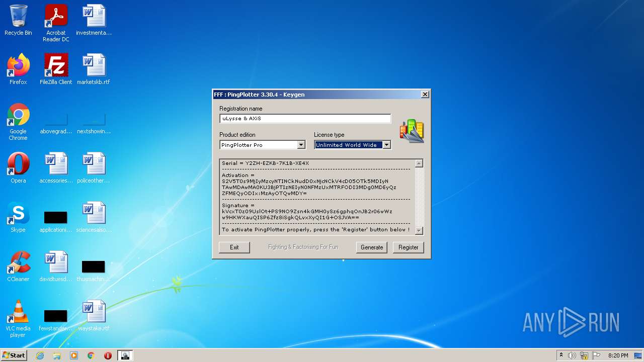Click the Registration name input field
The width and height of the screenshot is (644, 362).
click(x=305, y=119)
